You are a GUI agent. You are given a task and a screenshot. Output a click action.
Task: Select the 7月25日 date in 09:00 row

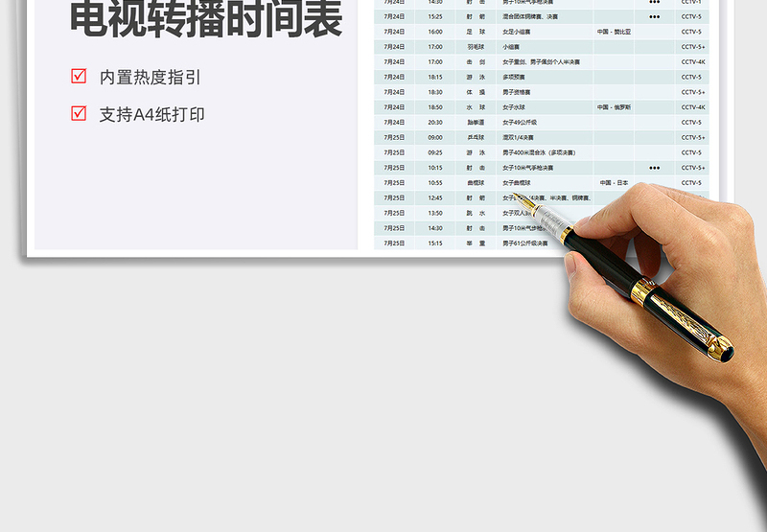(394, 138)
